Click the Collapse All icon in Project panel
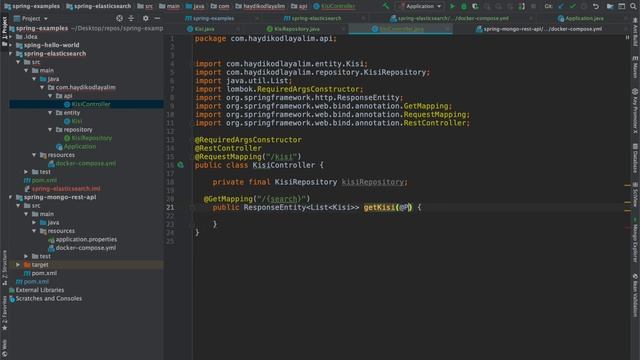The image size is (640, 360). 131,18
